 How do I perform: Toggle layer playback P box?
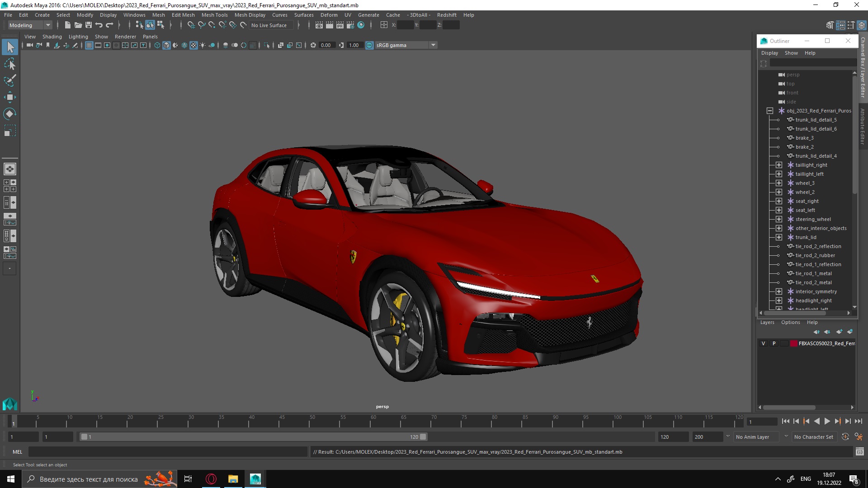(x=774, y=343)
